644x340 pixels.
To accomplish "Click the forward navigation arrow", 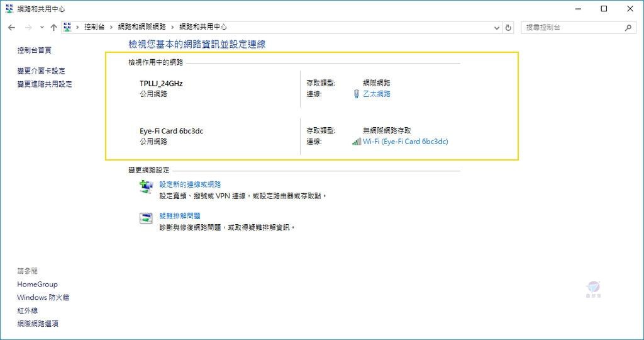I will (x=28, y=28).
